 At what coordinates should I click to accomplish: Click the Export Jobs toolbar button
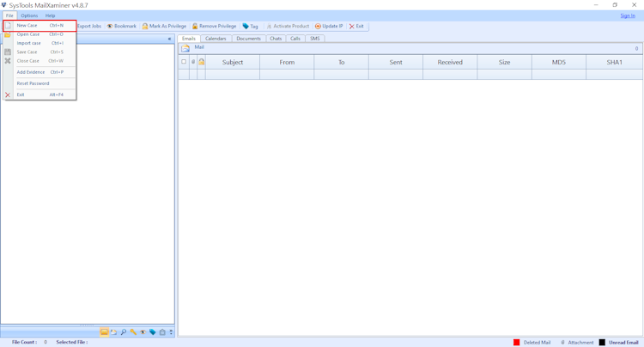(89, 27)
